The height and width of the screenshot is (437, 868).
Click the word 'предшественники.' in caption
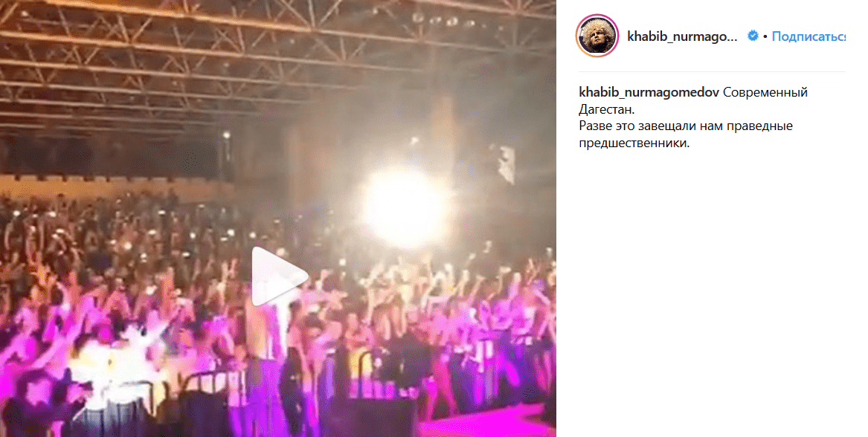coord(634,143)
